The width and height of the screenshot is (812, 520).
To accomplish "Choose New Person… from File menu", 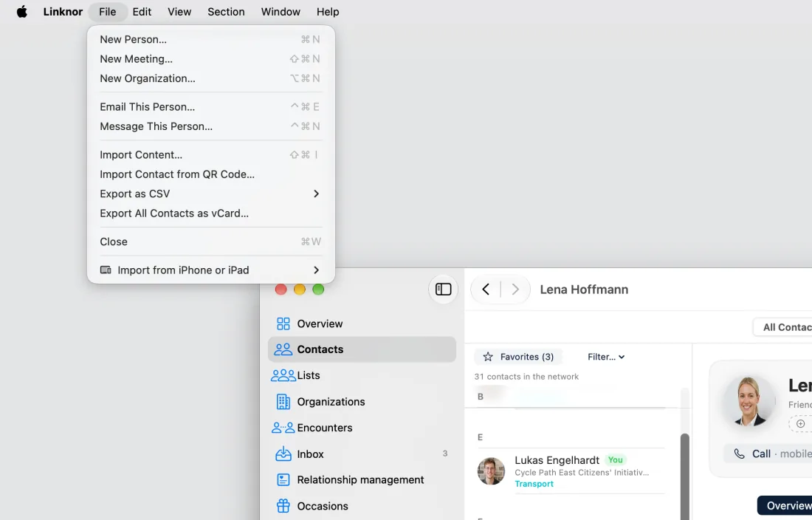I will click(211, 39).
